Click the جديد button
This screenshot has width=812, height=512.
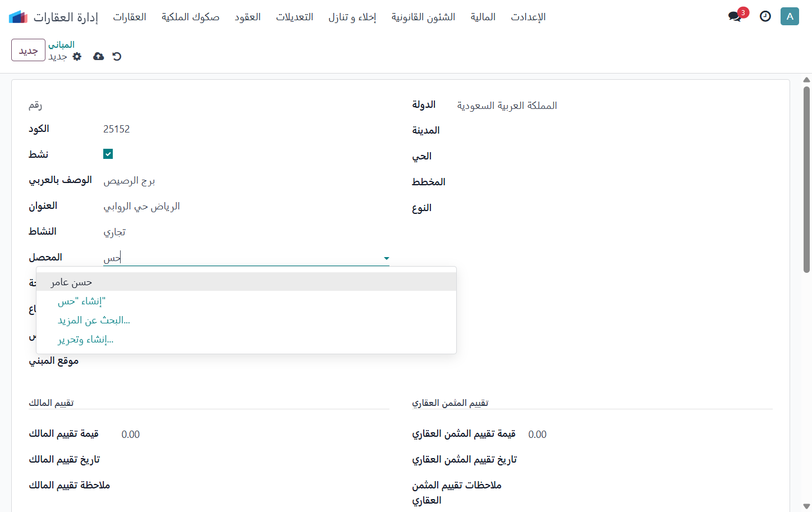28,50
